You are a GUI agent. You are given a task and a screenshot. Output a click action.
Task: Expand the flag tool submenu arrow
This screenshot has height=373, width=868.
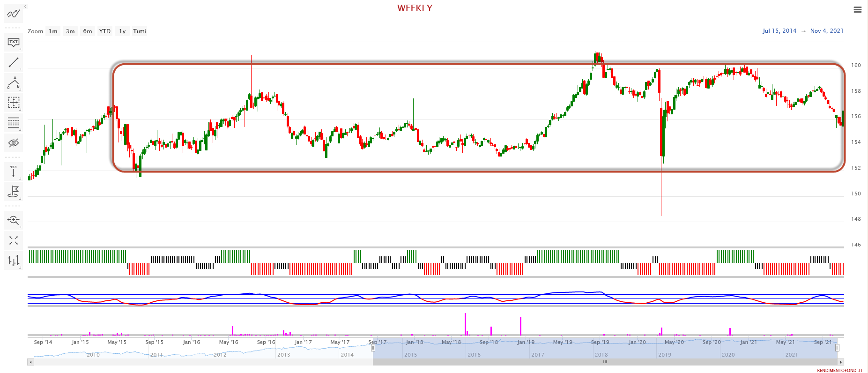tap(20, 198)
